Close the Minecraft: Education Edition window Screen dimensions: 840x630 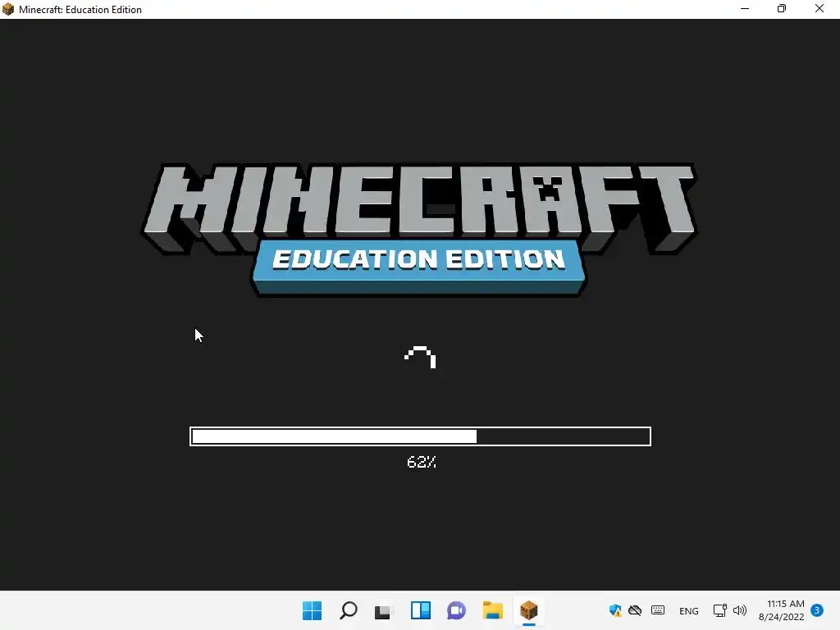819,8
